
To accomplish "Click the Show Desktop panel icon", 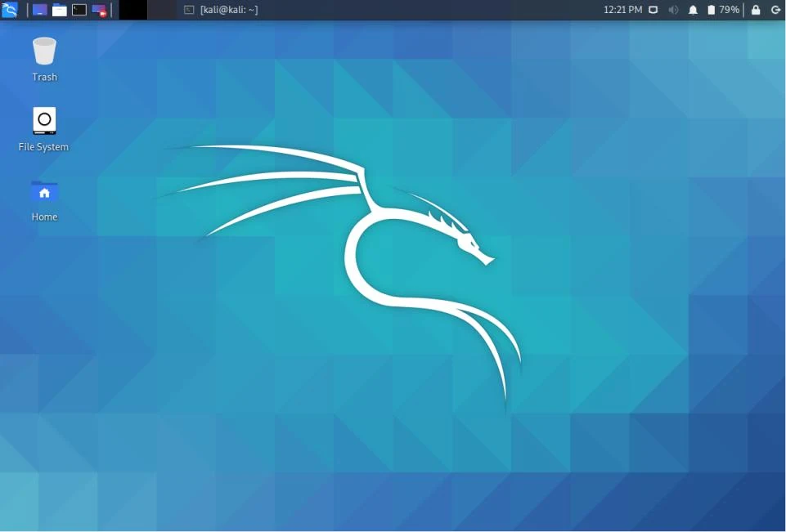I will point(39,10).
